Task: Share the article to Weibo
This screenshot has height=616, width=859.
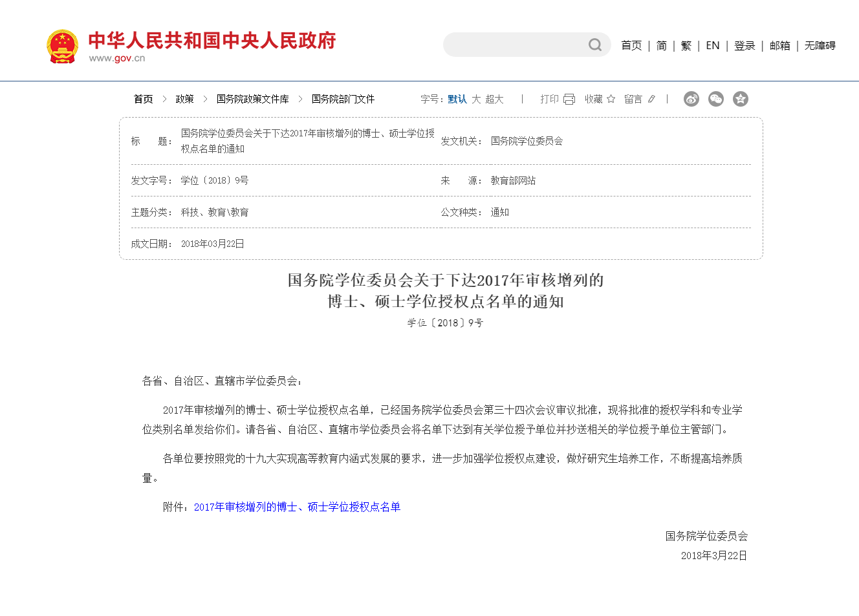Action: (691, 98)
